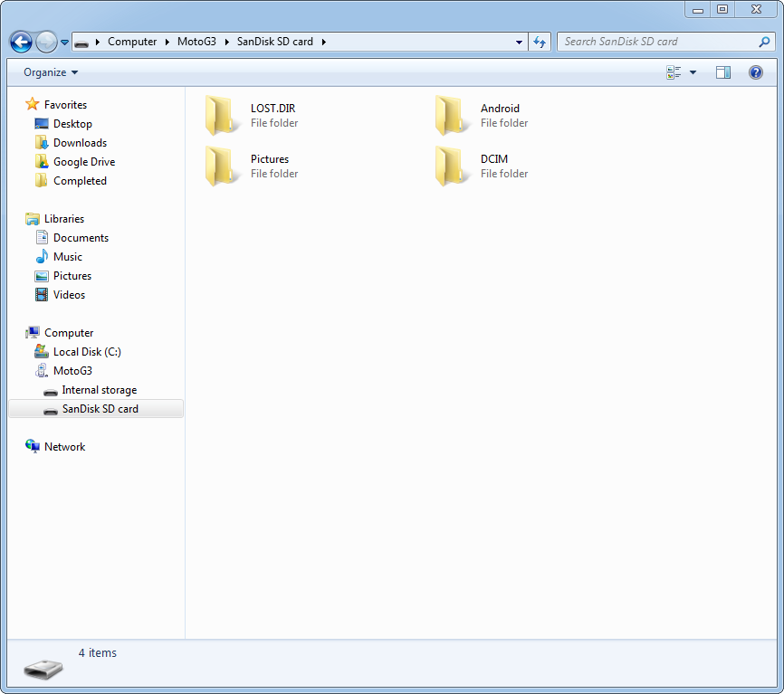
Task: Click Computer in the address breadcrumb
Action: (131, 42)
